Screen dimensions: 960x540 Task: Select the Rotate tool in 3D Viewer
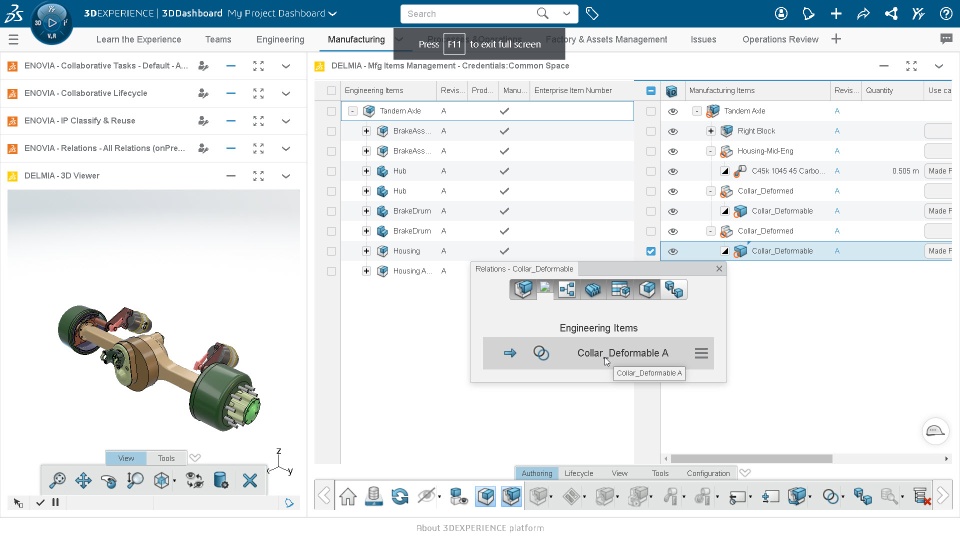point(109,481)
